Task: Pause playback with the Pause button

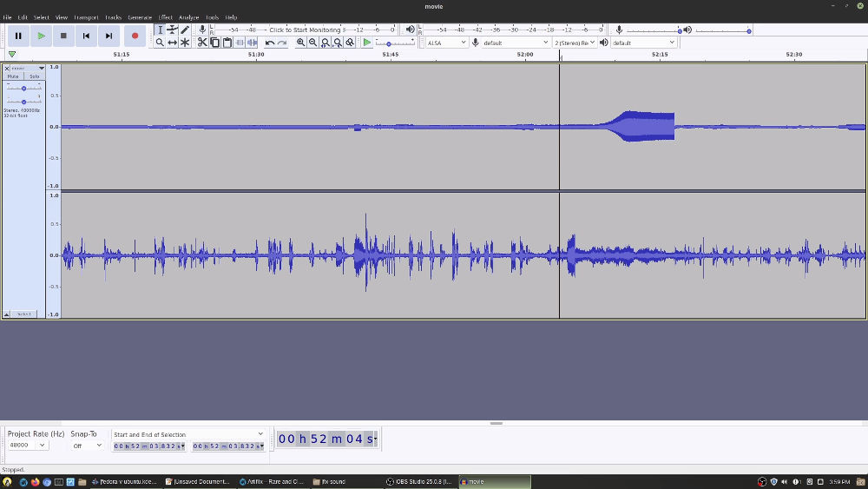Action: (x=18, y=36)
